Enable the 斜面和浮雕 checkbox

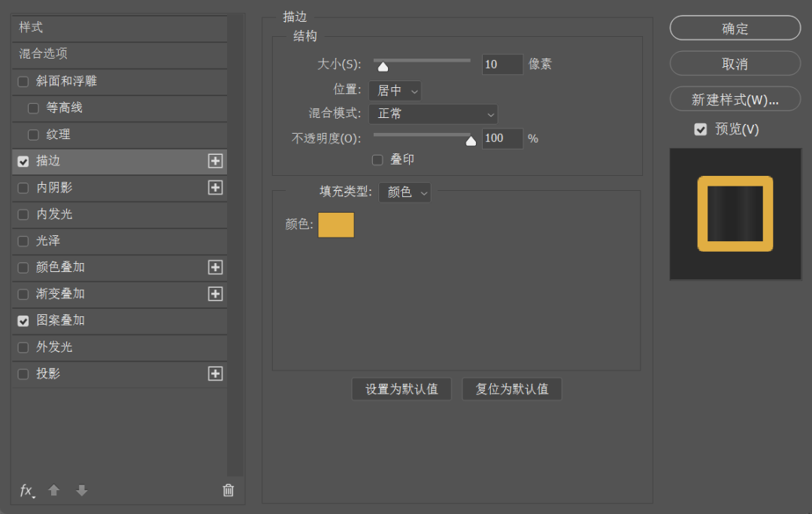23,81
